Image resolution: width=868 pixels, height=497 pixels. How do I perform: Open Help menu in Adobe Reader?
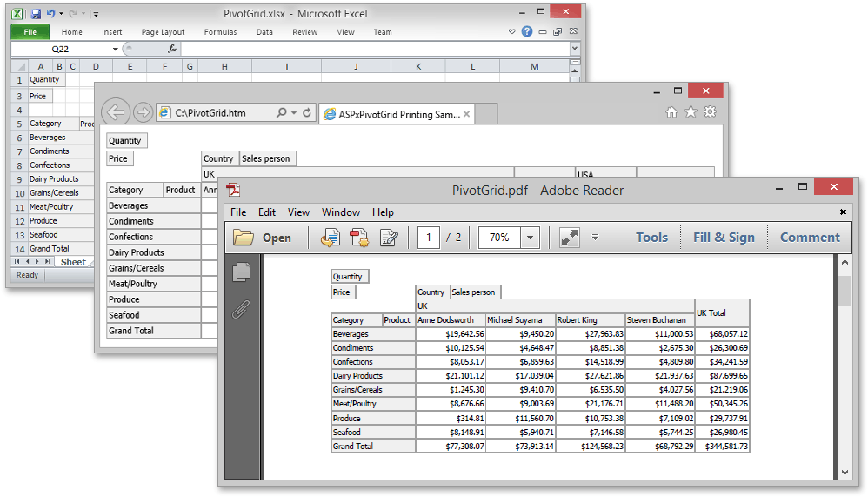click(383, 212)
